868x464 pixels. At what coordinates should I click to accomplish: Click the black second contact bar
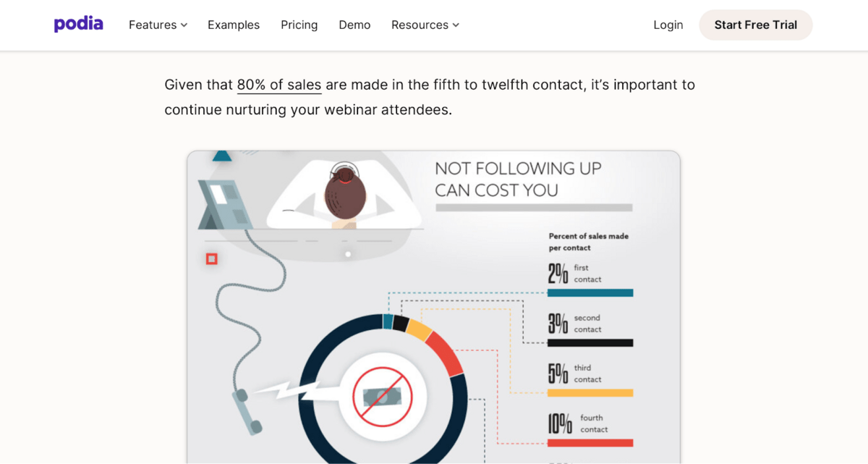590,343
